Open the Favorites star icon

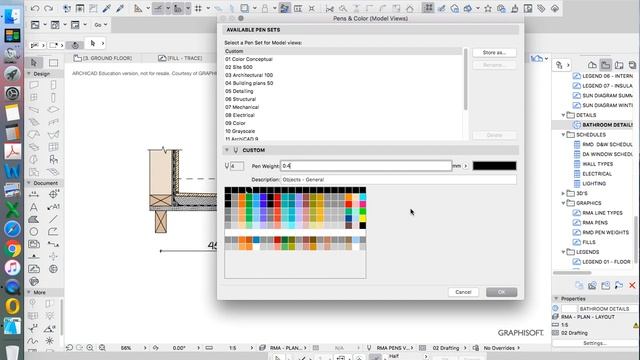tap(488, 8)
